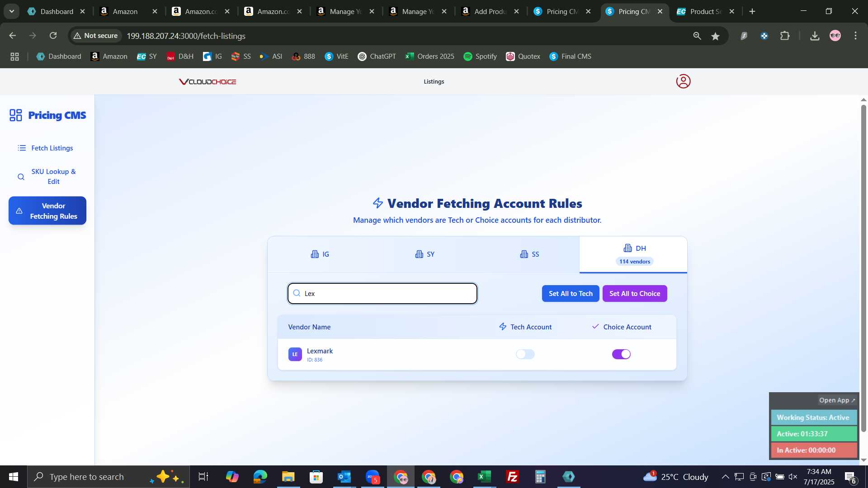Click the Lexmark vendor name
The width and height of the screenshot is (868, 488).
(x=320, y=351)
